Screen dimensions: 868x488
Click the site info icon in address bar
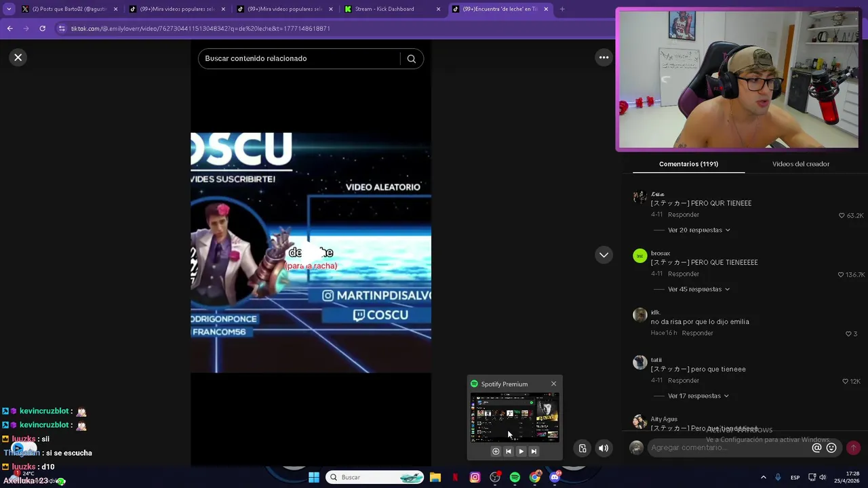[62, 28]
